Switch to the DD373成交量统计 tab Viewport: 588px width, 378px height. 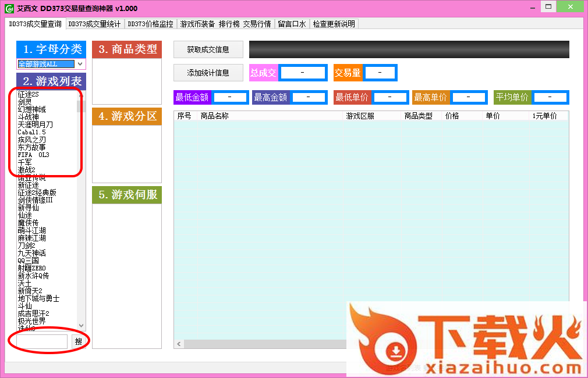coord(94,24)
